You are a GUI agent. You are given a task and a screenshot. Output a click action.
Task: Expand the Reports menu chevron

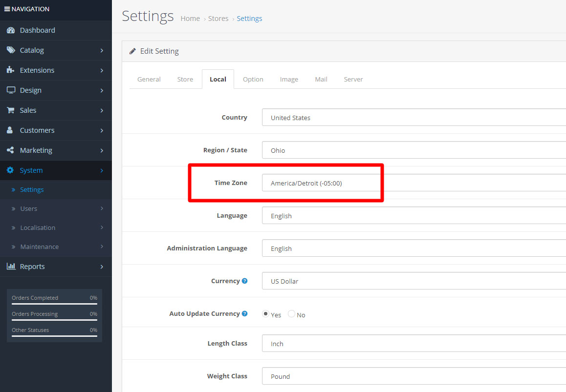[102, 267]
